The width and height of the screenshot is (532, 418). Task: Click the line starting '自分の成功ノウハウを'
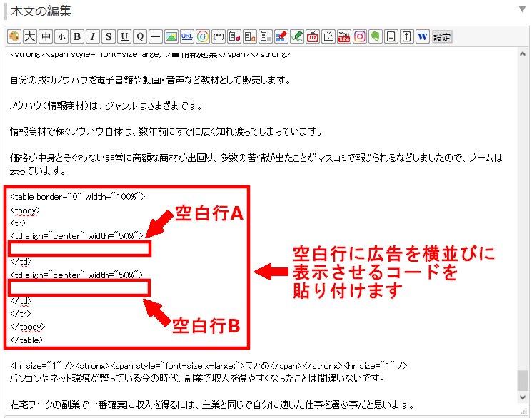click(150, 81)
